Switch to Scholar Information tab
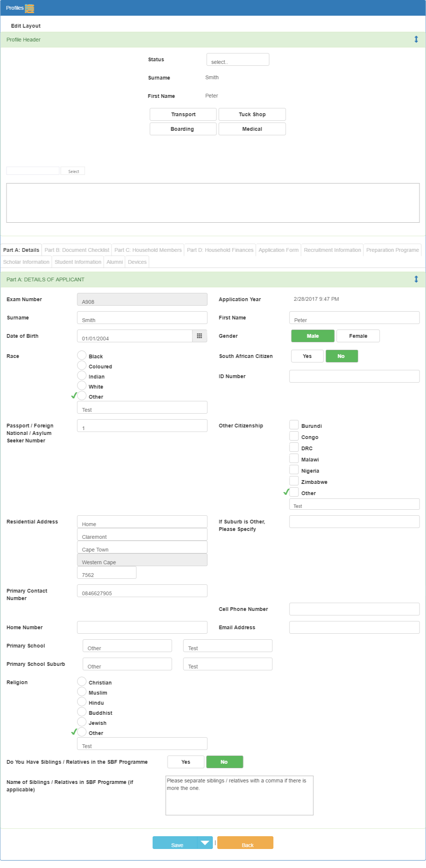The image size is (426, 868). tap(26, 262)
